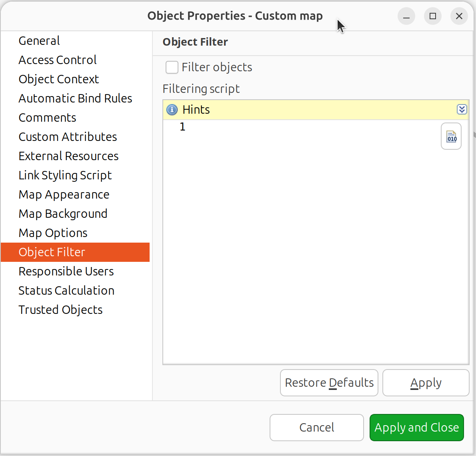Click line 1 of the filtering script editor
Screen dimensions: 476x456
click(x=240, y=127)
